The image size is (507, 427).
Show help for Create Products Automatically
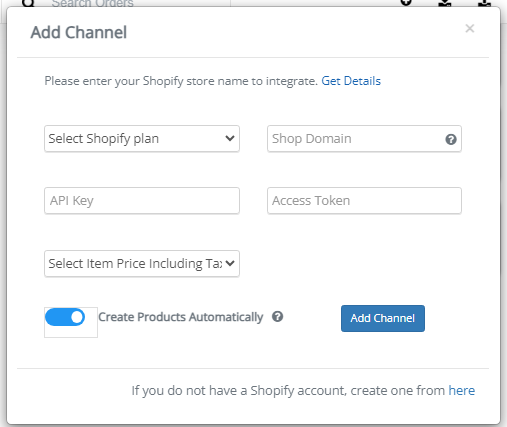(277, 317)
